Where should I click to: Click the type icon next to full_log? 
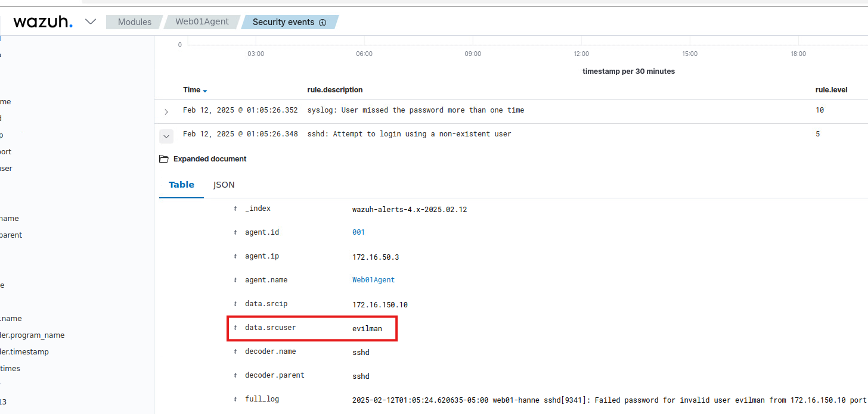point(235,399)
